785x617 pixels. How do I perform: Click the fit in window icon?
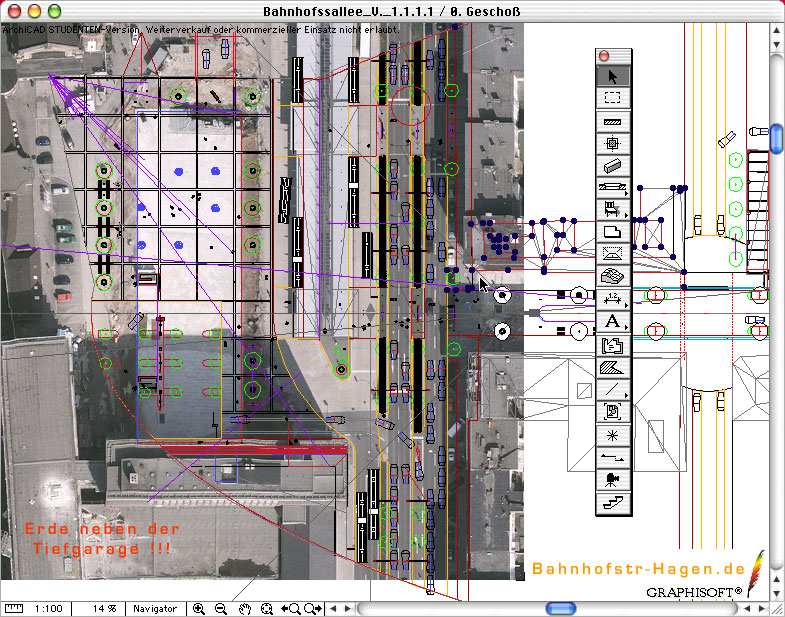[x=266, y=608]
